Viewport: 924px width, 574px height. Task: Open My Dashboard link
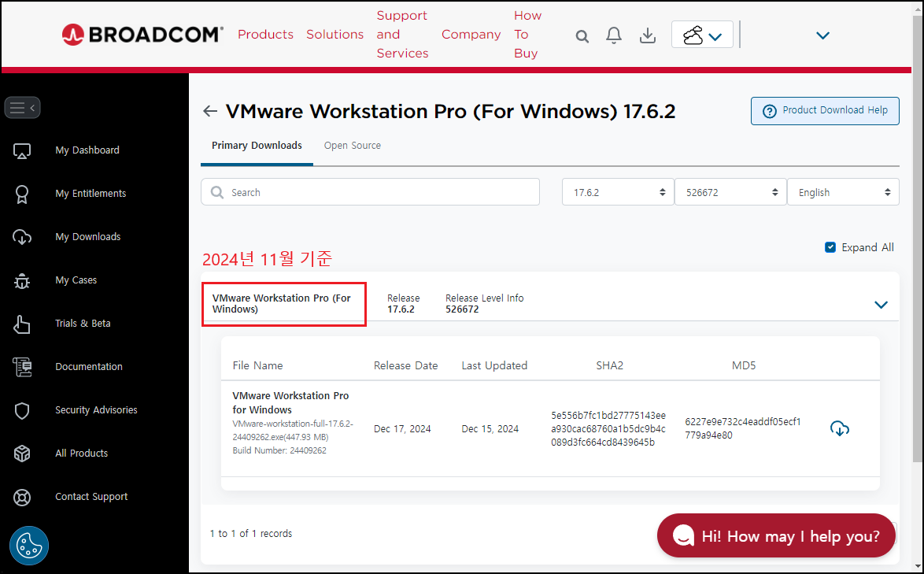point(87,150)
